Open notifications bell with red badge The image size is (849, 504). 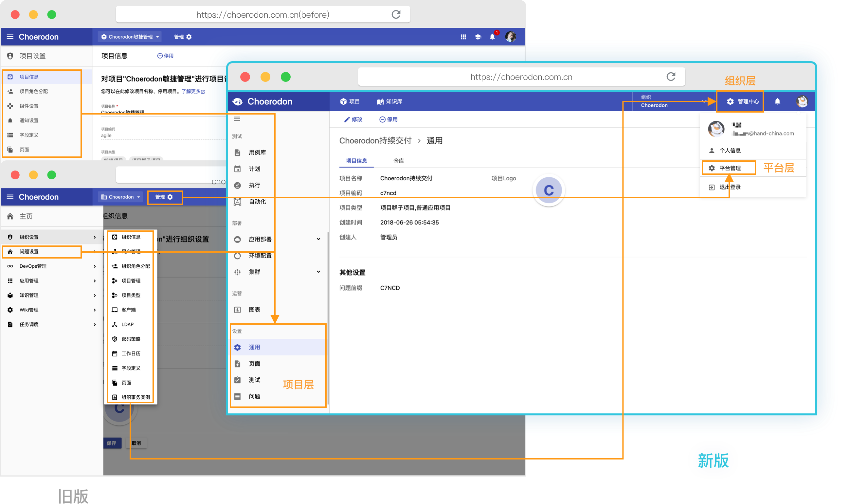(493, 36)
